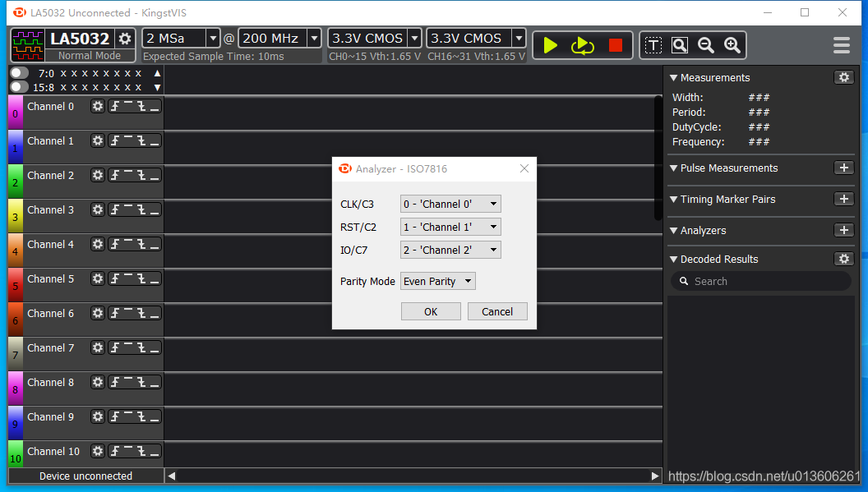Start capture with green play button
The width and height of the screenshot is (868, 492).
(550, 45)
